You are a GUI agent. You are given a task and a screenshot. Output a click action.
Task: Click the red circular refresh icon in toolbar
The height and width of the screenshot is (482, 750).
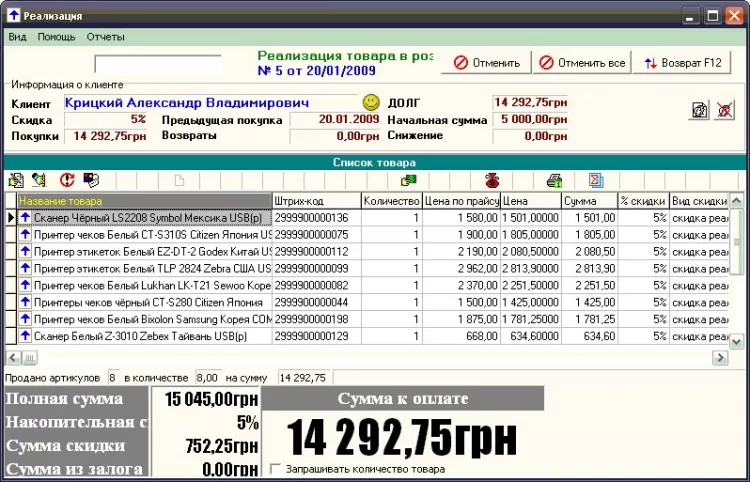pos(67,180)
